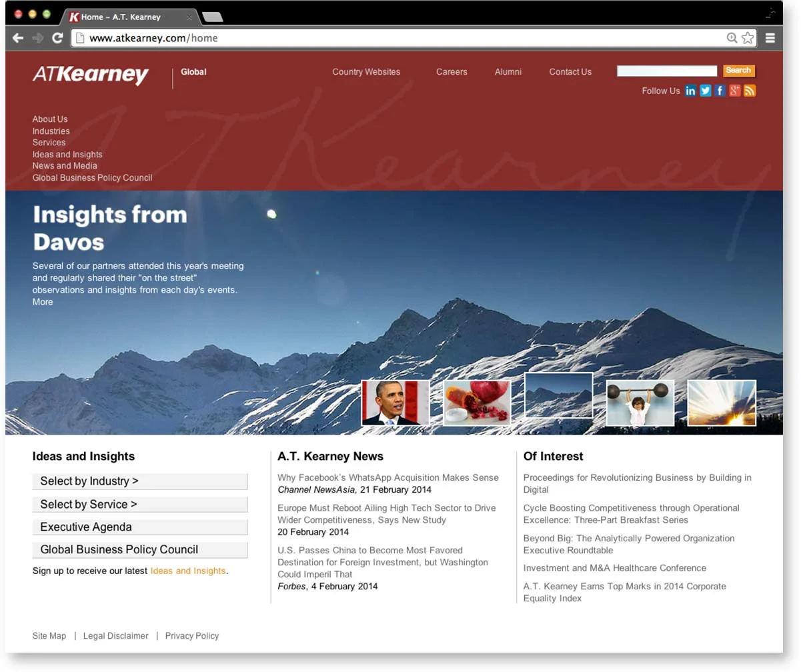Open About Us navigation link
The width and height of the screenshot is (801, 672).
tap(50, 119)
